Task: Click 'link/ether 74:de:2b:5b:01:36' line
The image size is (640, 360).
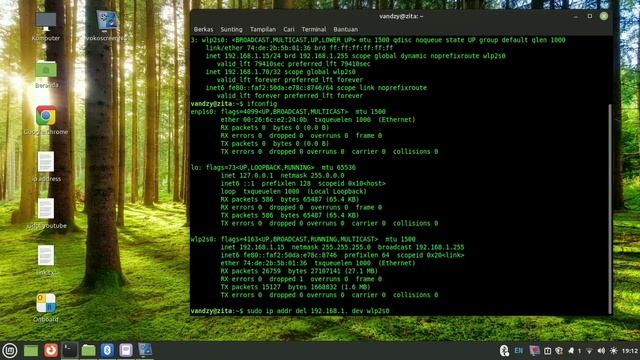Action: point(299,48)
